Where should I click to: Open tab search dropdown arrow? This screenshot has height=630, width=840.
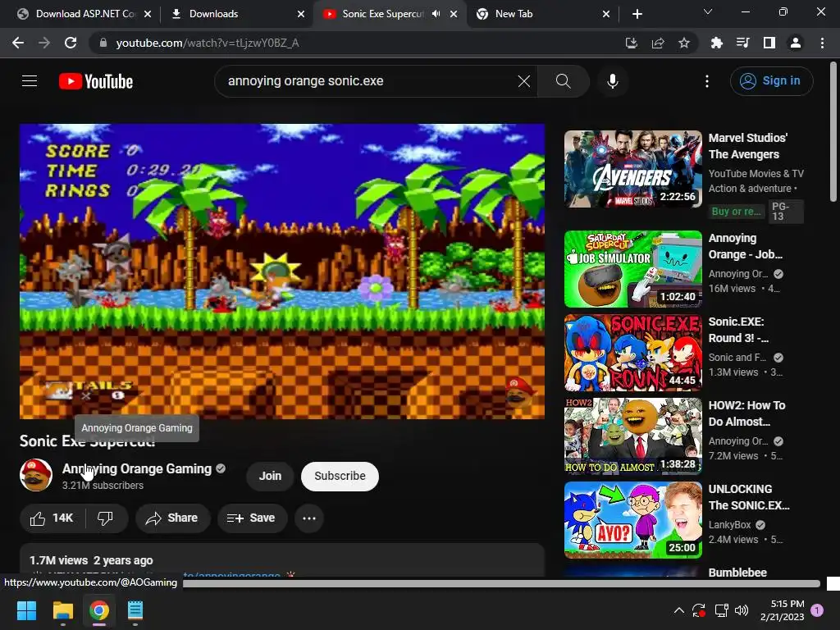click(x=708, y=11)
